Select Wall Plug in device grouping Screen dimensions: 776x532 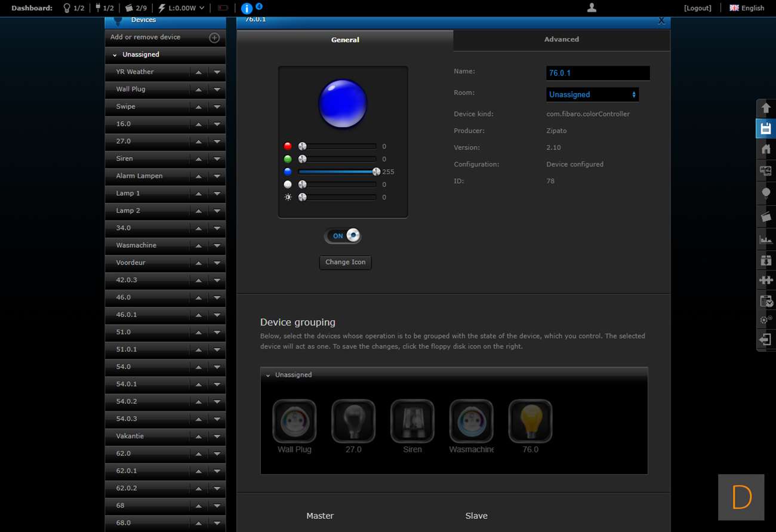[x=294, y=421]
